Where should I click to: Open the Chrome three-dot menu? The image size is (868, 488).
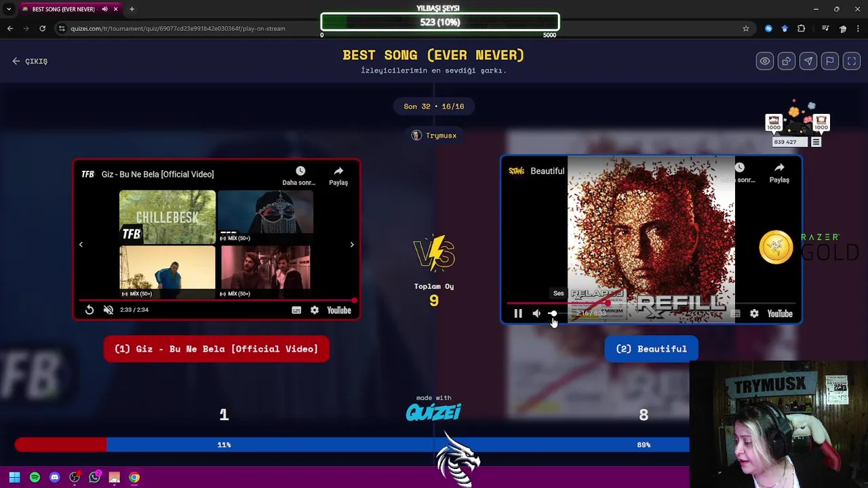859,28
